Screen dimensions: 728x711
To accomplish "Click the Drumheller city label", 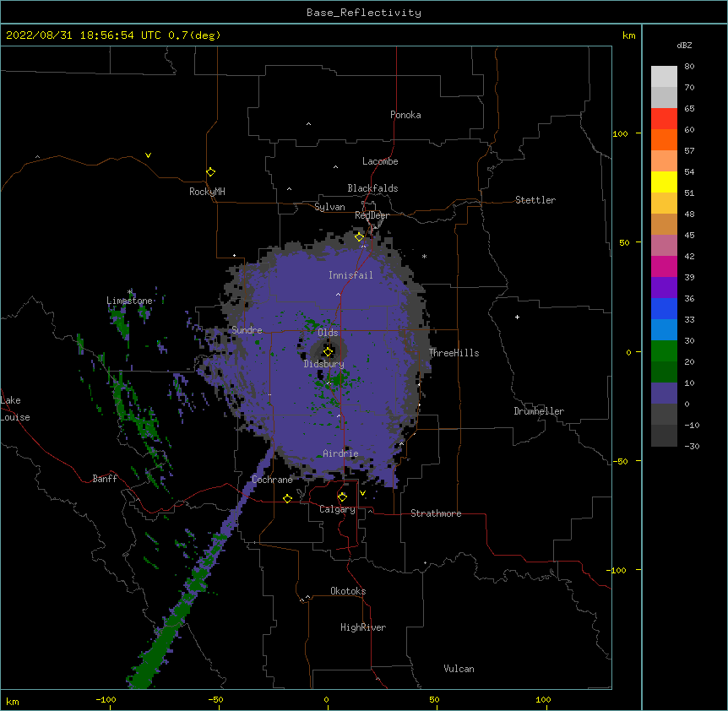I will click(539, 411).
